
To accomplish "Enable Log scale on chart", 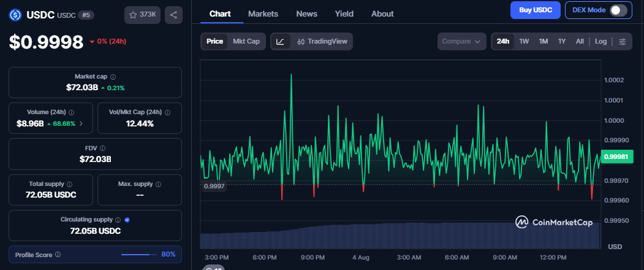I will [x=600, y=42].
